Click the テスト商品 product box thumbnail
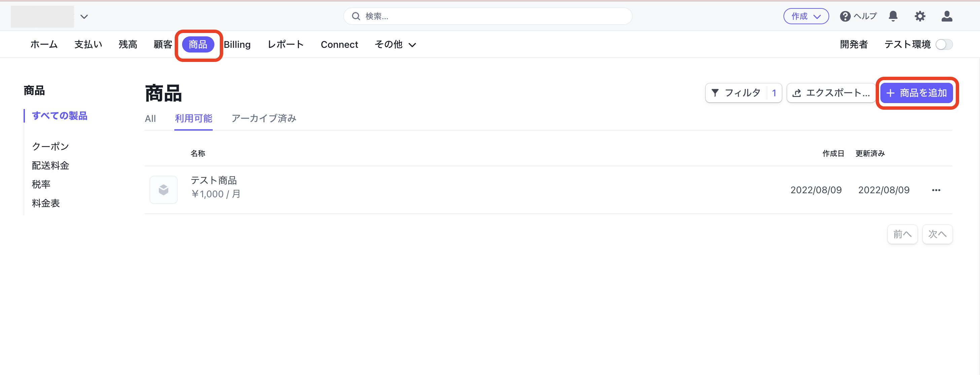This screenshot has width=980, height=375. tap(163, 190)
